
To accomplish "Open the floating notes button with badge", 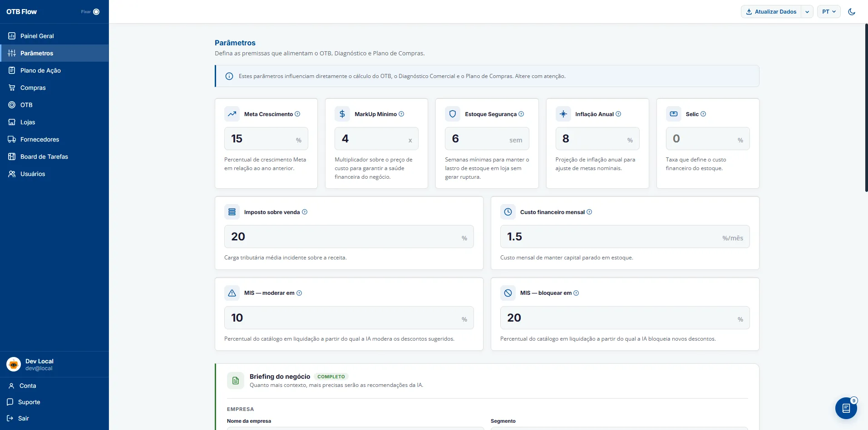I will (846, 408).
